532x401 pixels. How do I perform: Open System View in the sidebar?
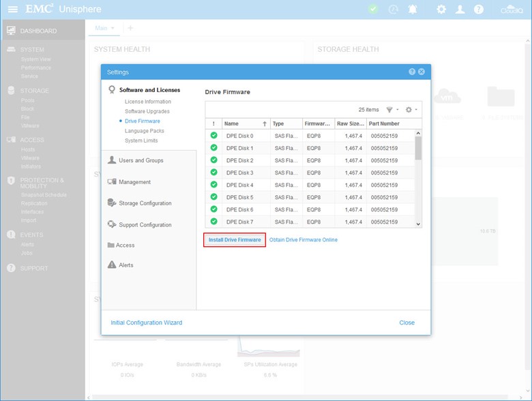pos(35,59)
